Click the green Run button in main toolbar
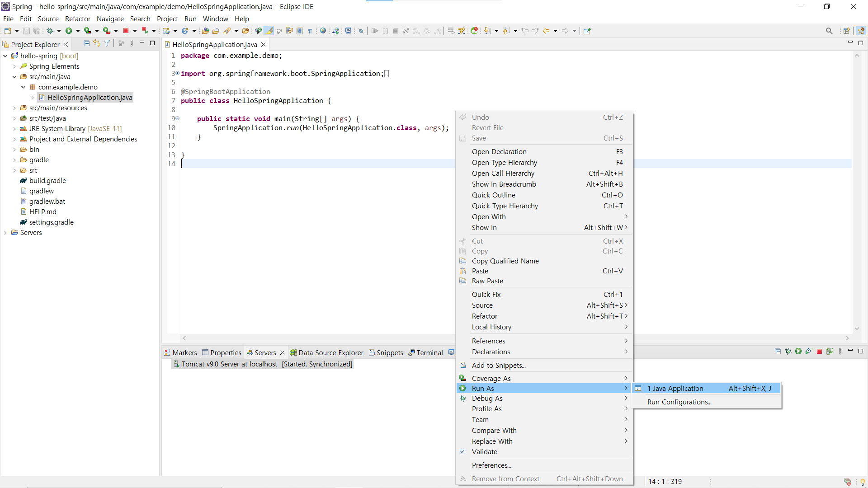 (69, 31)
